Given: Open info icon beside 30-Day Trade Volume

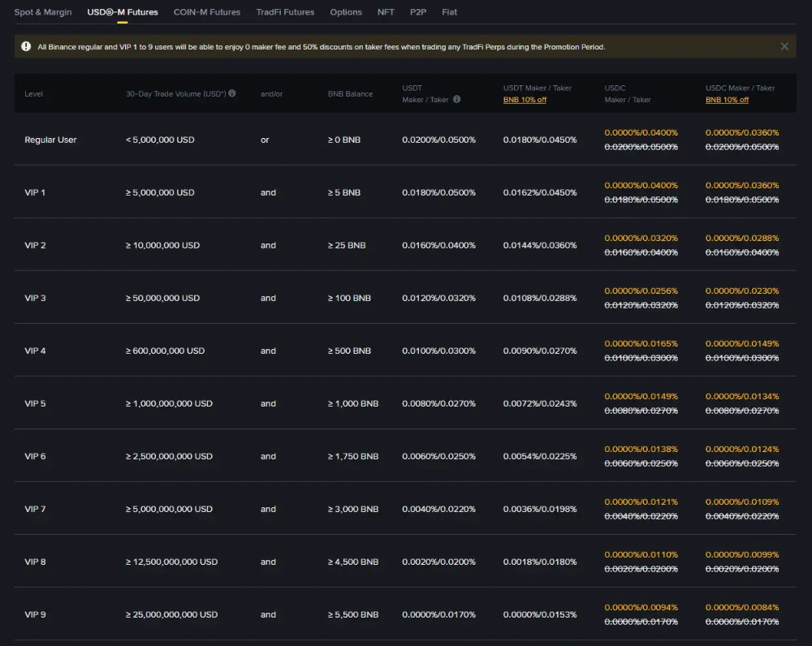Looking at the screenshot, I should point(232,93).
